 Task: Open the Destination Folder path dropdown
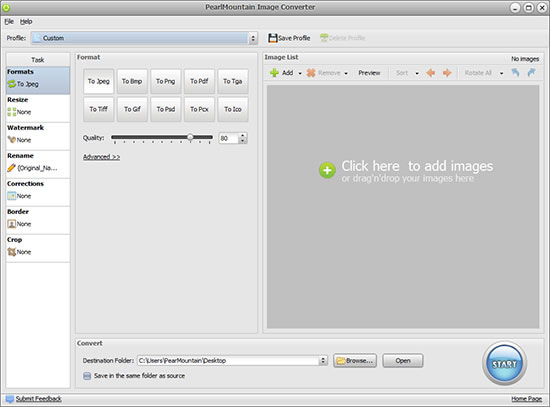323,360
